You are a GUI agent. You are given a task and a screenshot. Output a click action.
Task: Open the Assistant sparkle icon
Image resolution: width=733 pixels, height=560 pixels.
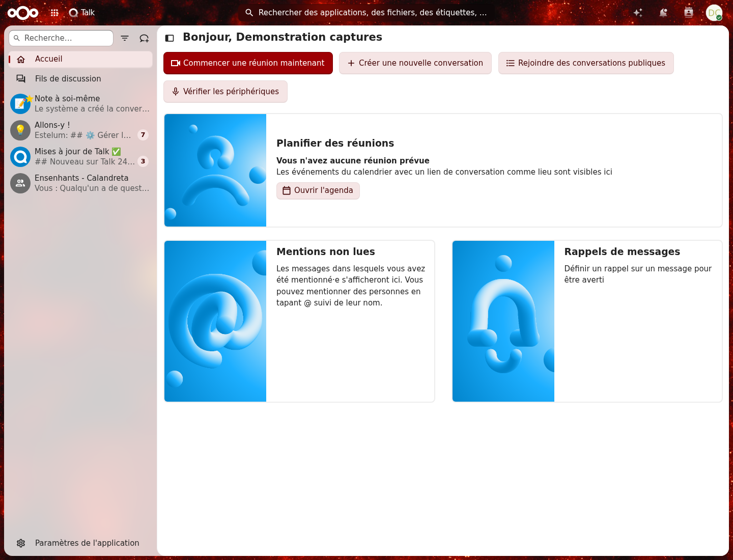click(x=638, y=13)
